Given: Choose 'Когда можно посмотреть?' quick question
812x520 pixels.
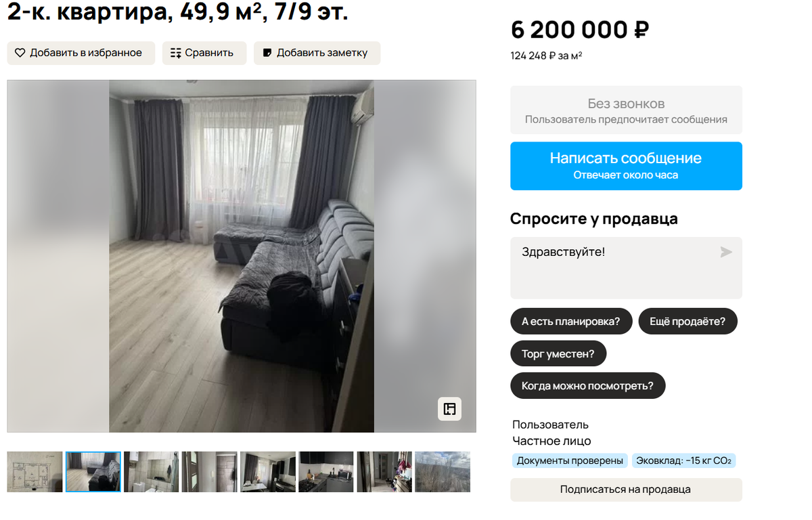Looking at the screenshot, I should [587, 387].
